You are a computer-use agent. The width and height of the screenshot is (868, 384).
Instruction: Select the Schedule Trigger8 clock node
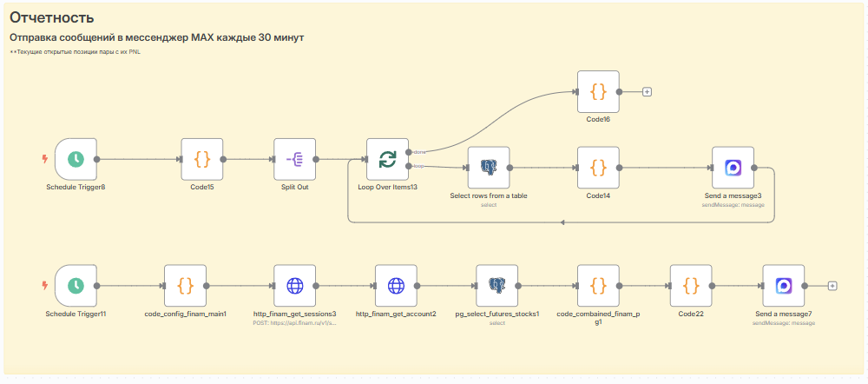[x=76, y=159]
